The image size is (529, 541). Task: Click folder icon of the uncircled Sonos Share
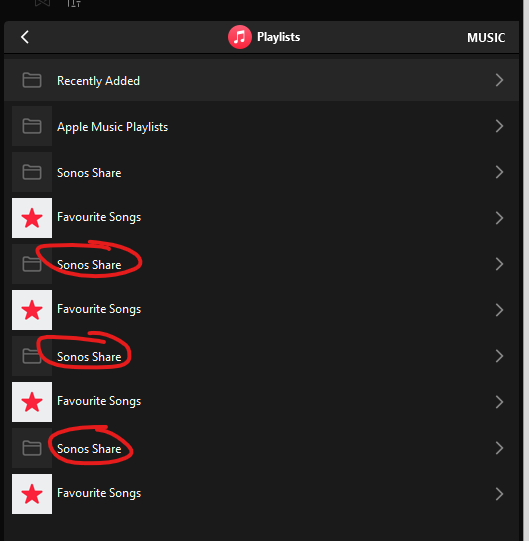tap(32, 172)
